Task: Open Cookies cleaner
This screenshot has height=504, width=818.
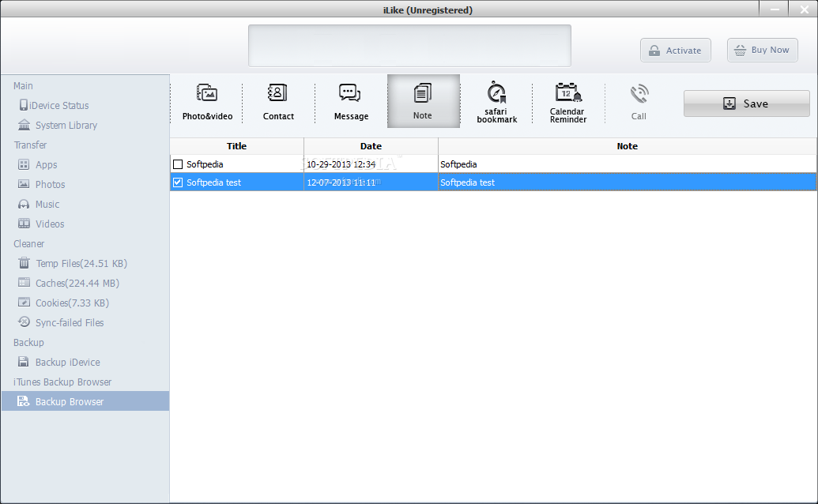Action: [x=63, y=303]
